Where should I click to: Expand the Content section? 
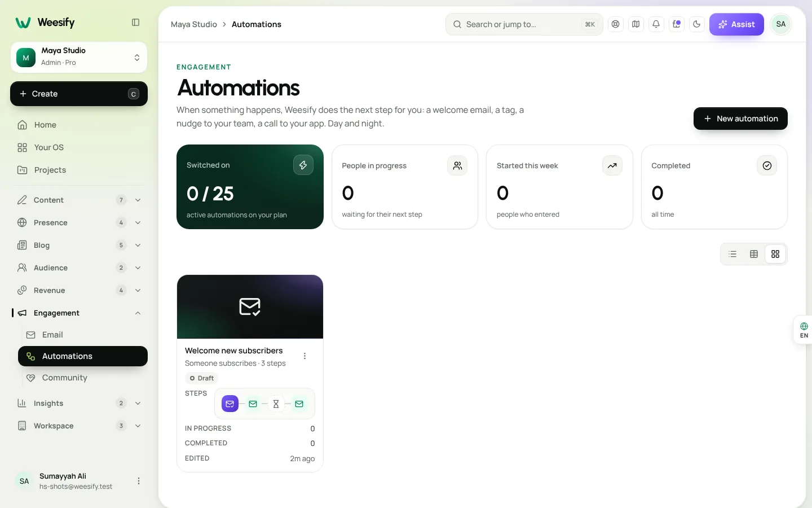point(79,200)
